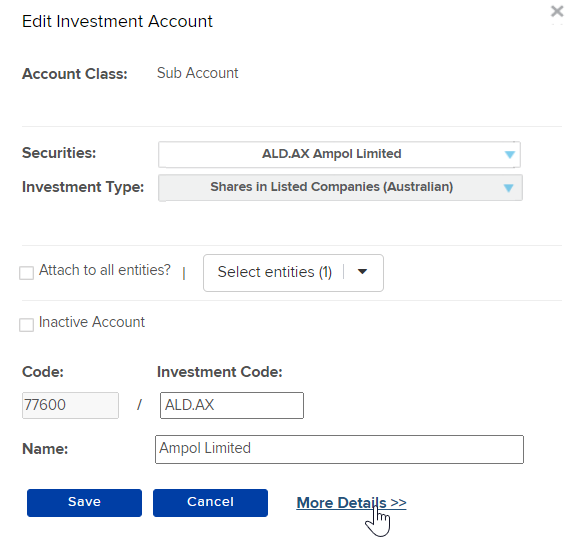The width and height of the screenshot is (580, 550).
Task: Click the Securities dropdown blue arrow icon
Action: click(x=510, y=155)
